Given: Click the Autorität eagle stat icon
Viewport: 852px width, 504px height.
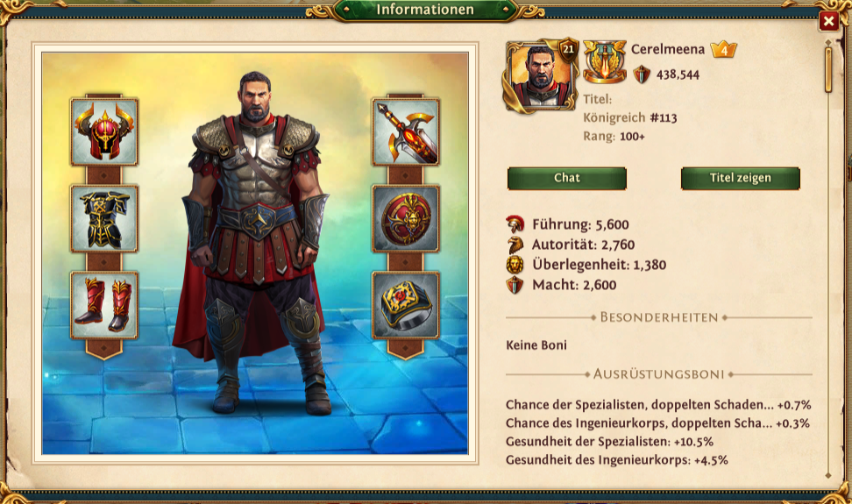Looking at the screenshot, I should point(515,245).
